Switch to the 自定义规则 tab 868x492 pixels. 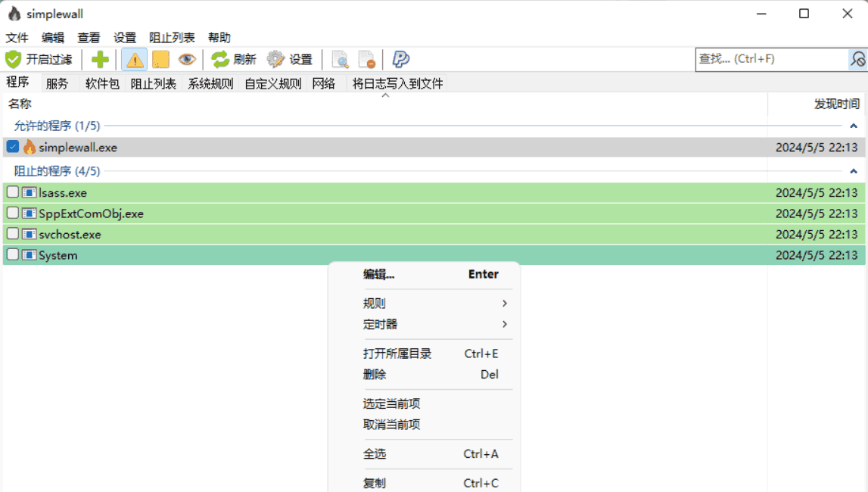tap(273, 83)
